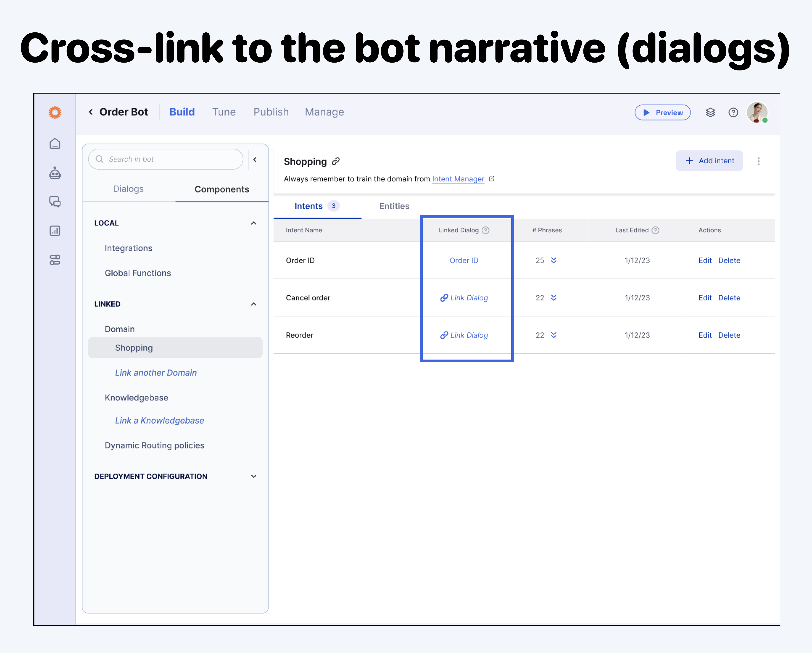Image resolution: width=812 pixels, height=653 pixels.
Task: Expand the DEPLOYMENT CONFIGURATION section
Action: coord(254,476)
